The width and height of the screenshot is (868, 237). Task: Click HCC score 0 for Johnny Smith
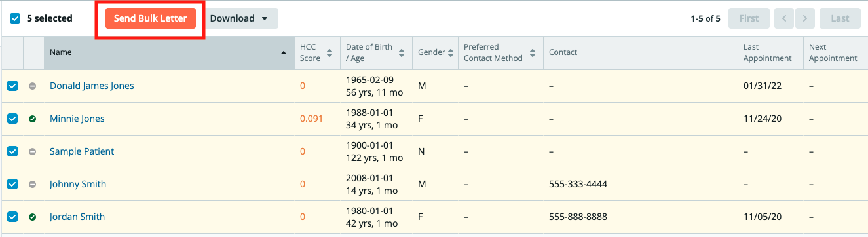pyautogui.click(x=303, y=184)
